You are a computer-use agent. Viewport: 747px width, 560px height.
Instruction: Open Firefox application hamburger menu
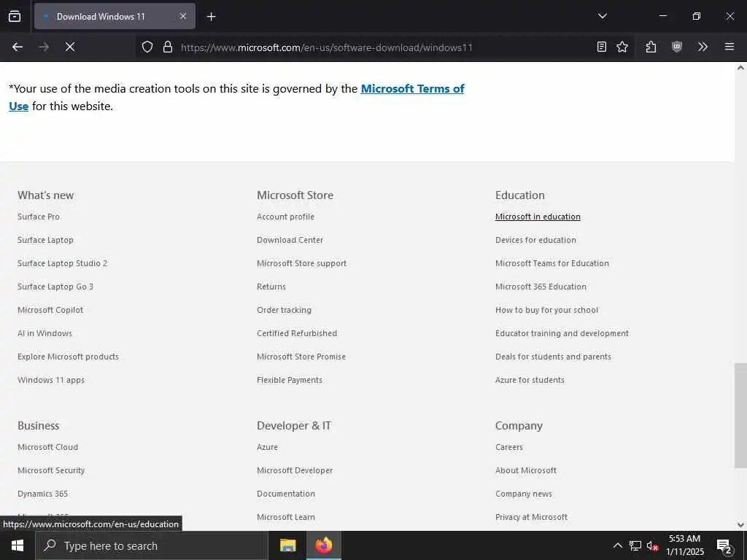[729, 47]
